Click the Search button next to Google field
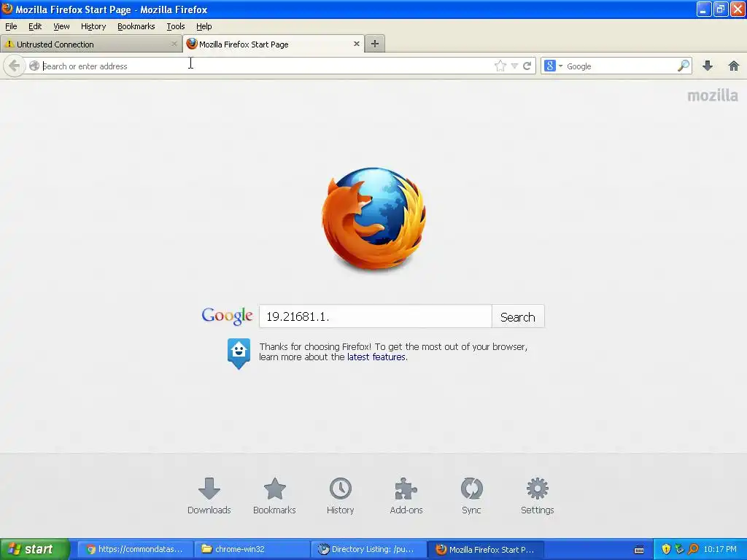747x560 pixels. (x=518, y=316)
